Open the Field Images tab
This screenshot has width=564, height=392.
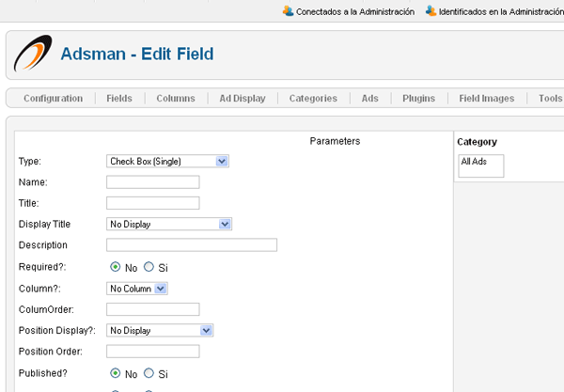[486, 98]
